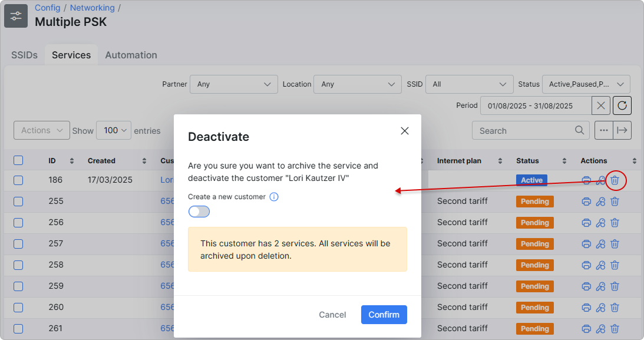The image size is (644, 340).
Task: Enable the Create a new customer toggle
Action: (x=199, y=212)
